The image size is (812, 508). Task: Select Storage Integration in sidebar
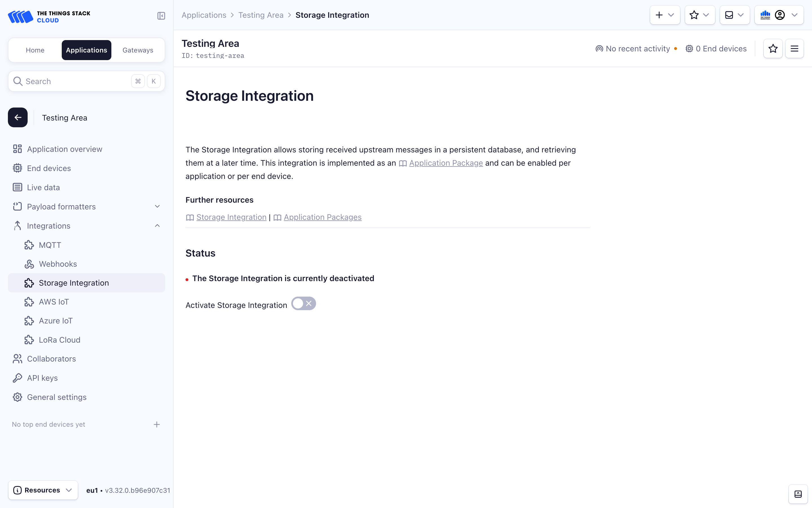pos(87,283)
